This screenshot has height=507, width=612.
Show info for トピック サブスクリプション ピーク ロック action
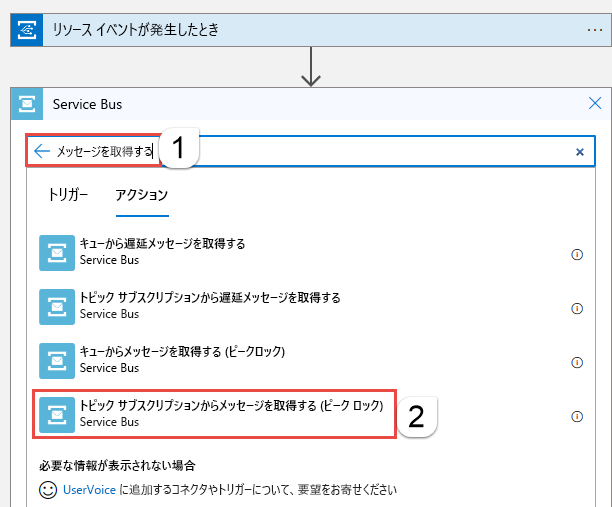[x=577, y=416]
